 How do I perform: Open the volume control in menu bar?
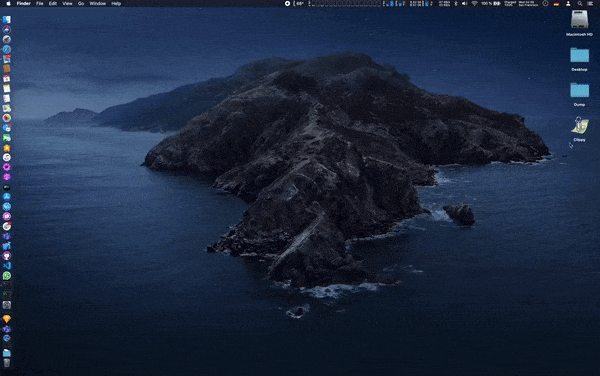tap(465, 3)
